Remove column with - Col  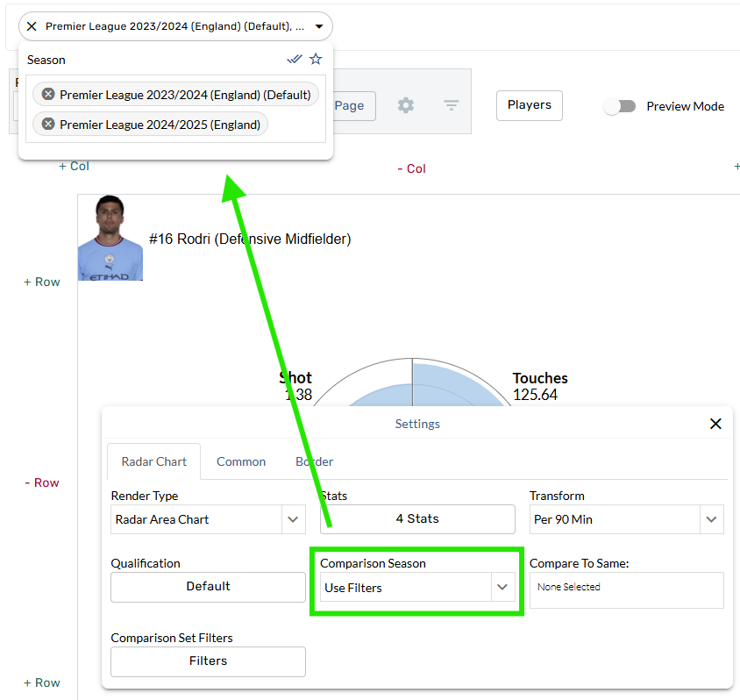point(411,169)
